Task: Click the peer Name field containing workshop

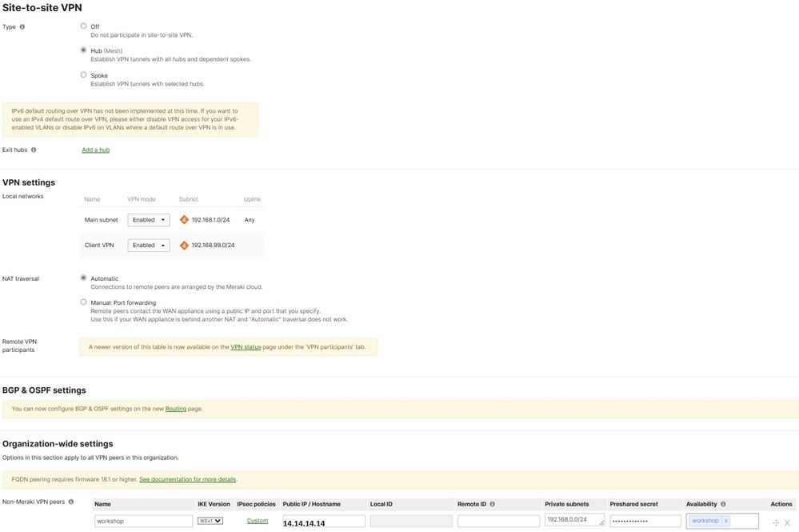Action: 142,521
